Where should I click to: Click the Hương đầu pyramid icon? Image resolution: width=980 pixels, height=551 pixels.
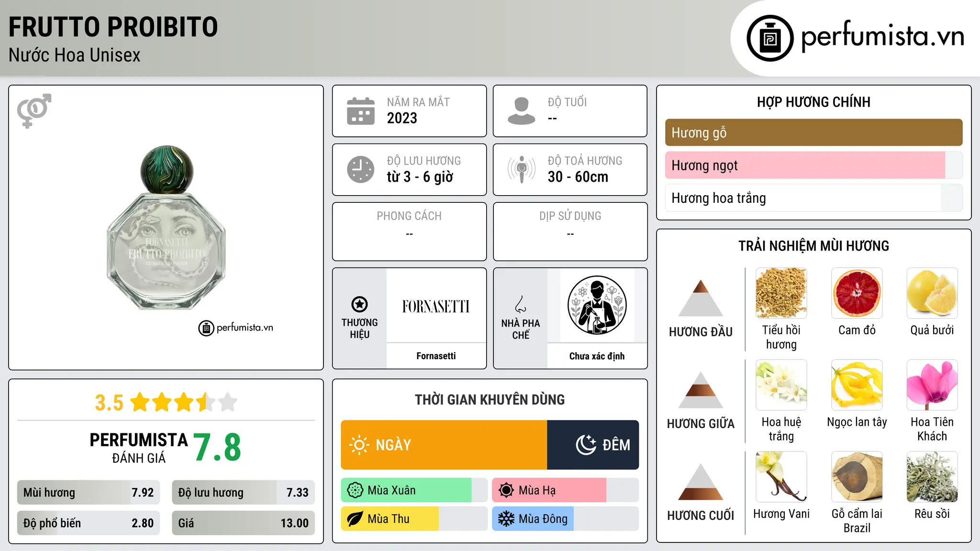pos(701,298)
